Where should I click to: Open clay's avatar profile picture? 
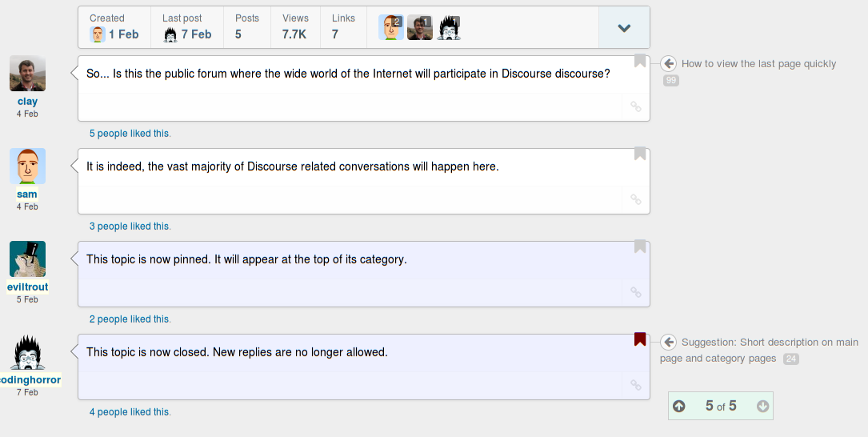28,73
